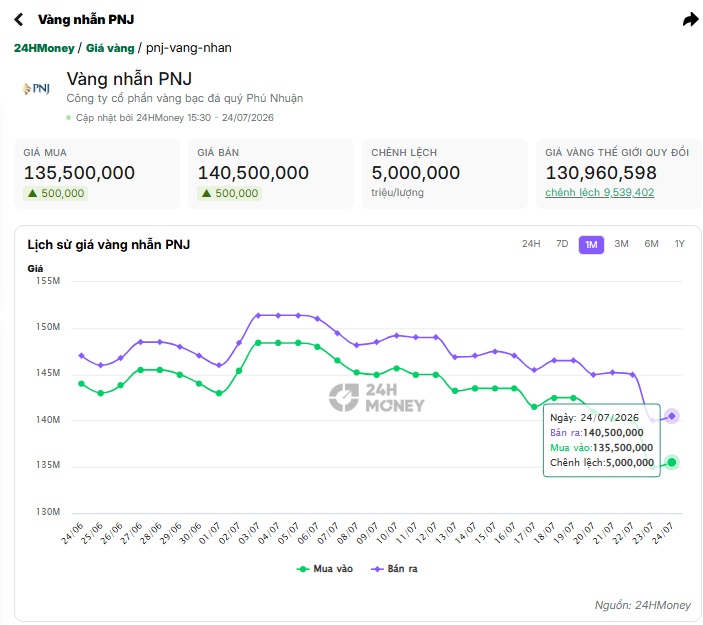Click the highlighted green Mua vào endpoint marker
The height and width of the screenshot is (625, 703).
tap(672, 462)
